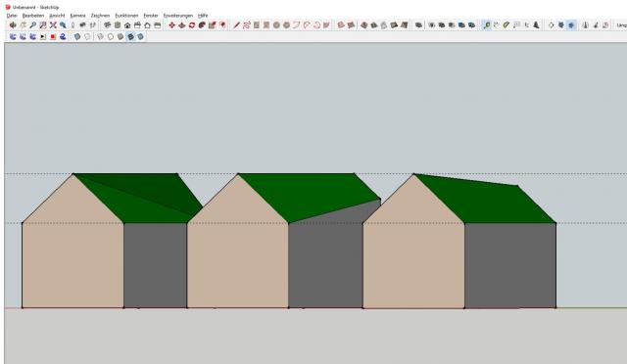The image size is (627, 364).
Task: Select the Circle drawing tool
Action: point(276,25)
